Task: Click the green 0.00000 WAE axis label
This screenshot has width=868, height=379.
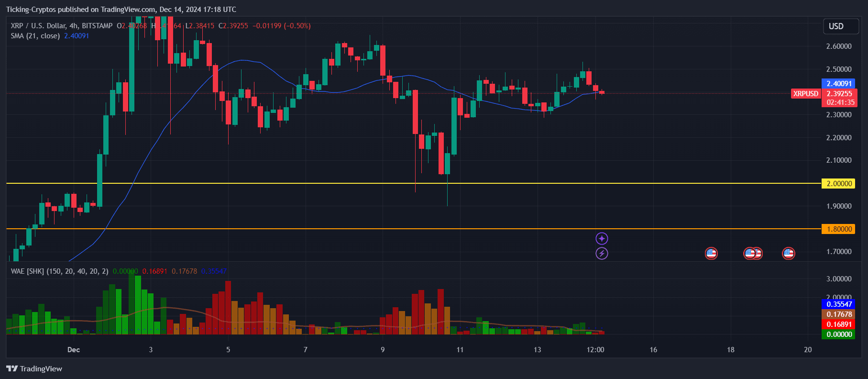Action: (x=838, y=334)
